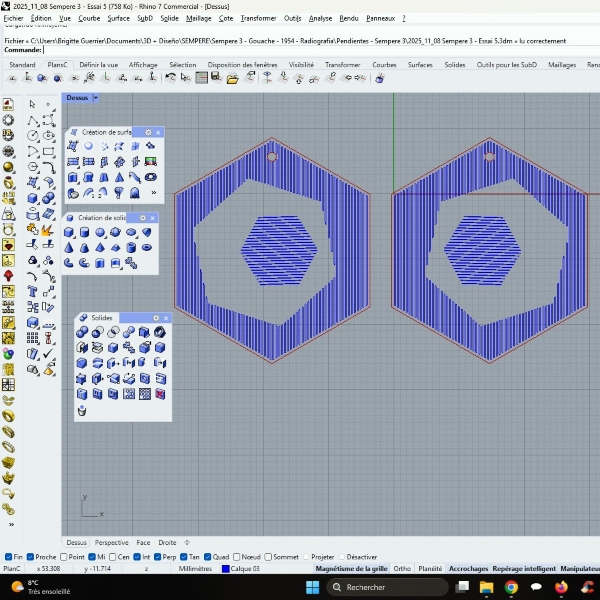Click the Ortho status bar button
Screen dimensions: 600x600
pyautogui.click(x=402, y=568)
